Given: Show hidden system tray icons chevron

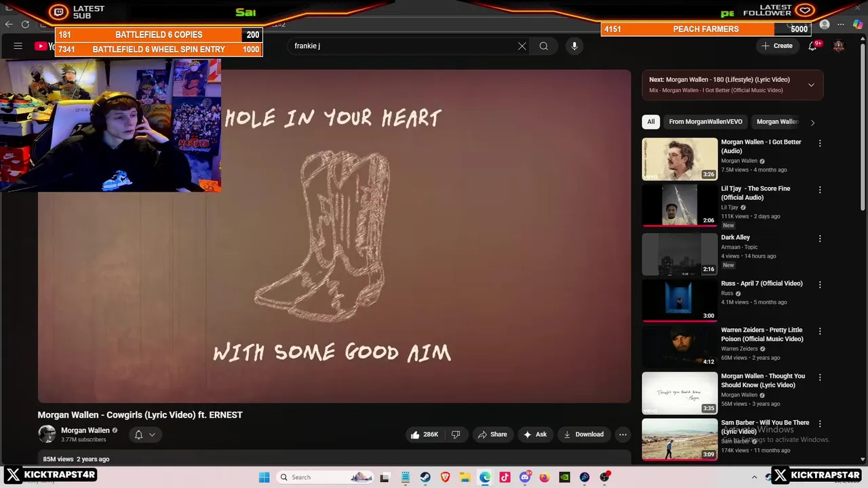Looking at the screenshot, I should [754, 477].
